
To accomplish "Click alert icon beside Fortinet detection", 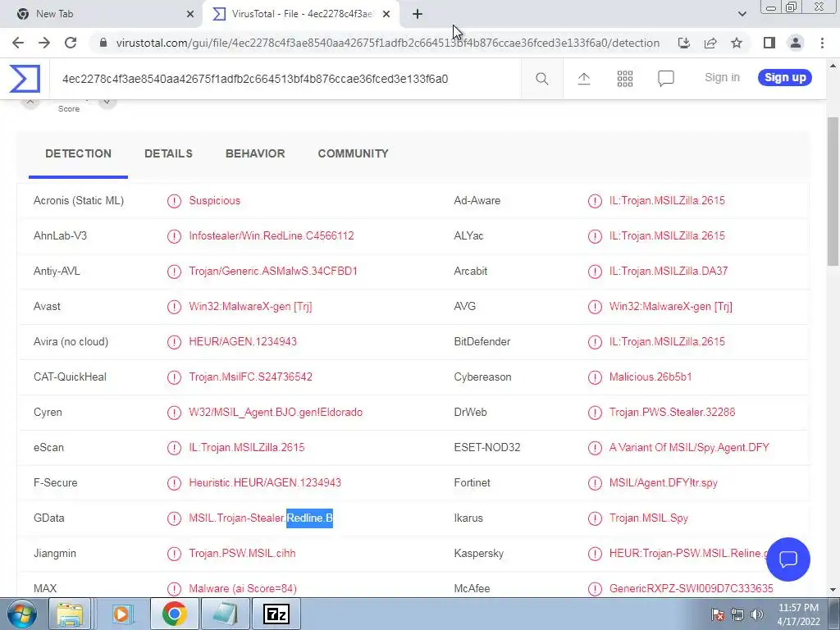I will point(595,482).
